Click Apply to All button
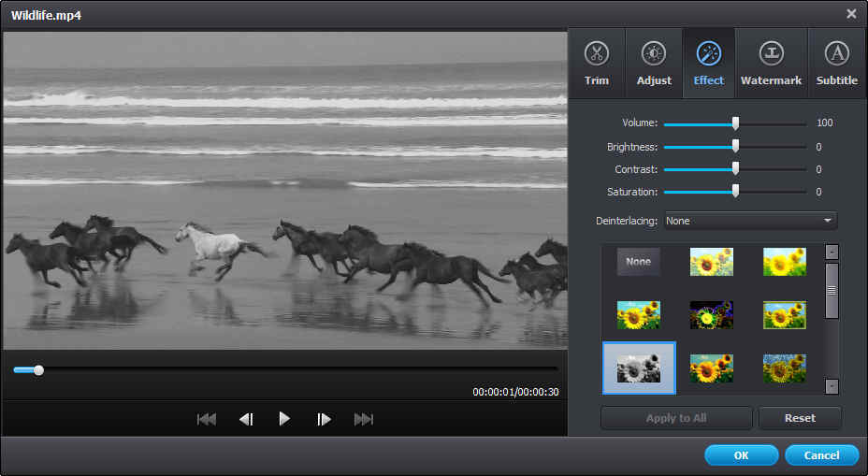 [x=676, y=418]
